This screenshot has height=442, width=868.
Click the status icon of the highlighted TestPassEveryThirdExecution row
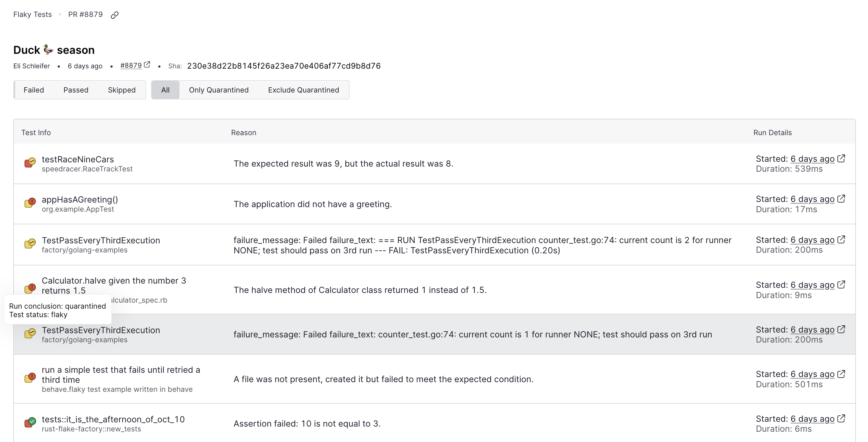(x=30, y=333)
